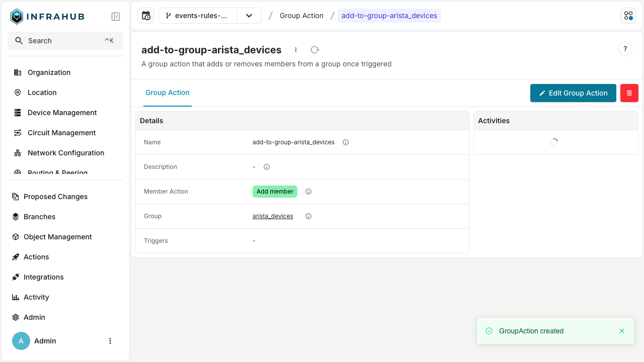
Task: Refresh the add-to-group-arista_devices object
Action: click(x=314, y=50)
